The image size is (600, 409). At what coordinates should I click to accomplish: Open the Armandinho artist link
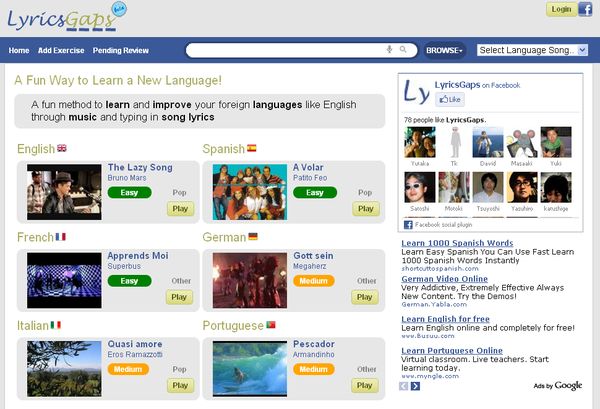[x=314, y=355]
